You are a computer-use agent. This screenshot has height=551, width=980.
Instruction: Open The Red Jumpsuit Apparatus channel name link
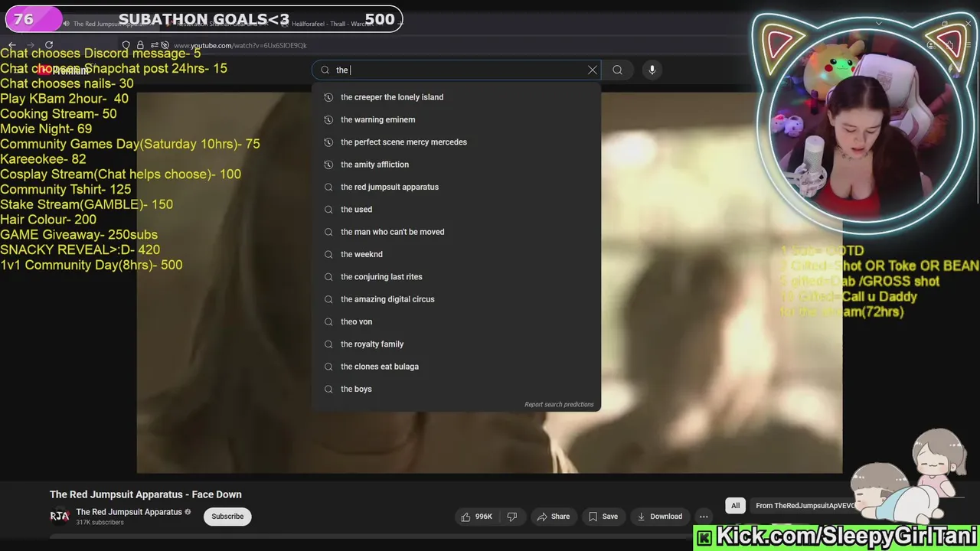click(129, 512)
